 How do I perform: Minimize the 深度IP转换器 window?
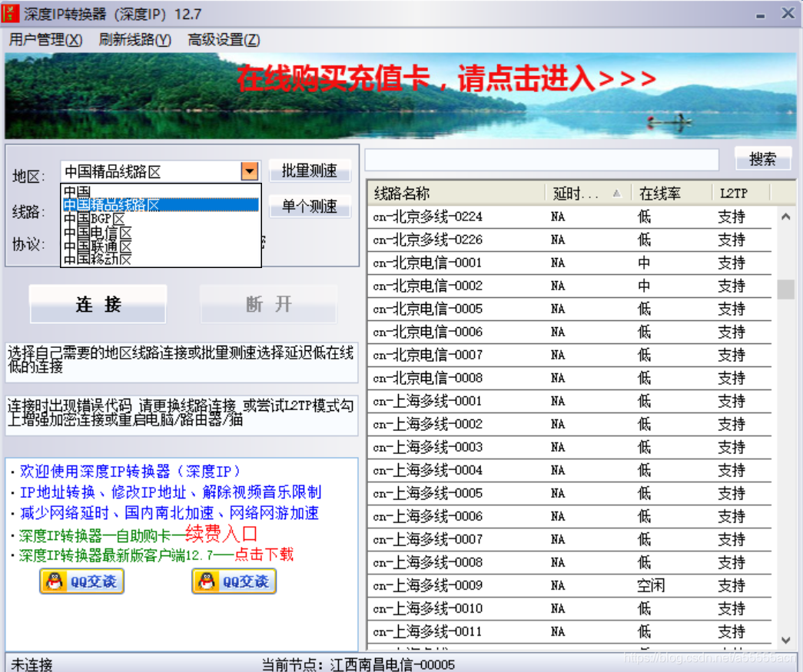pos(761,15)
